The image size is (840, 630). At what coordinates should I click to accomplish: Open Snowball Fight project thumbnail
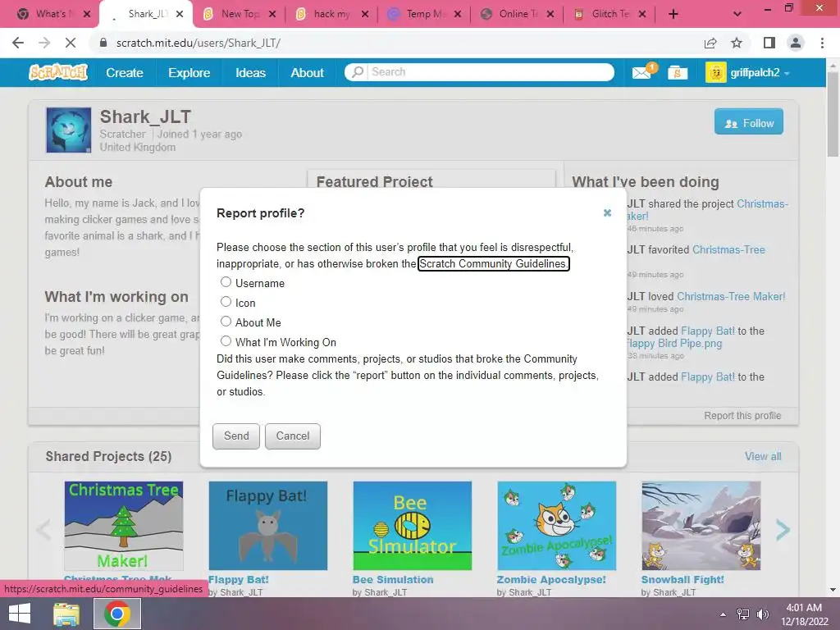[x=701, y=526]
